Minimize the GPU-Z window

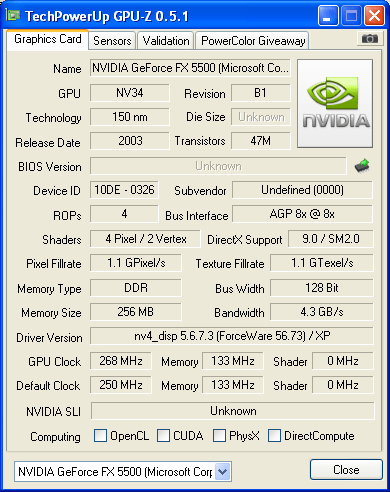point(328,15)
